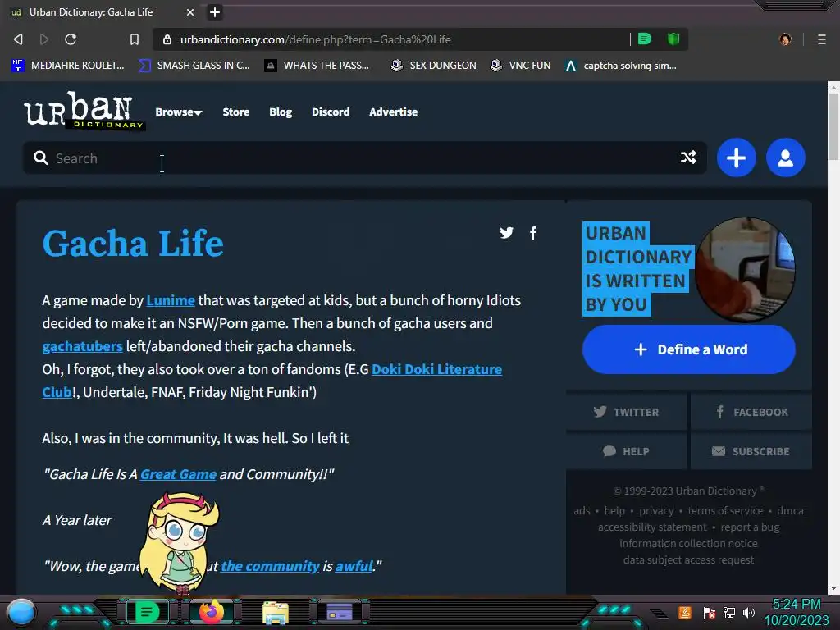The image size is (840, 630).
Task: Click the sidebar TWITTER button
Action: point(626,412)
